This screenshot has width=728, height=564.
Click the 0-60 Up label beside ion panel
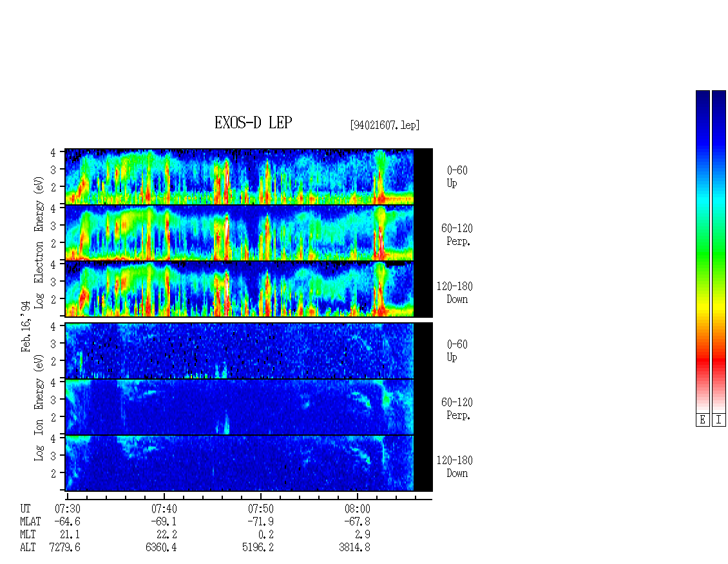coord(457,351)
